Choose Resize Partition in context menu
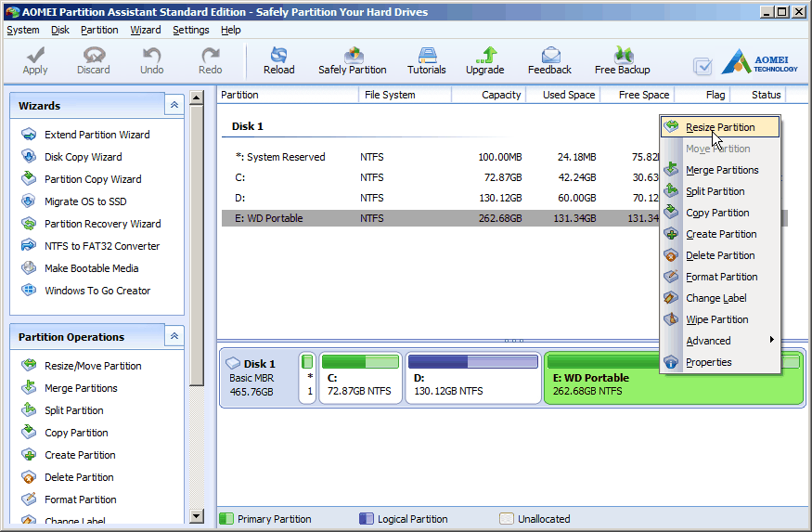The height and width of the screenshot is (532, 812). coord(720,127)
